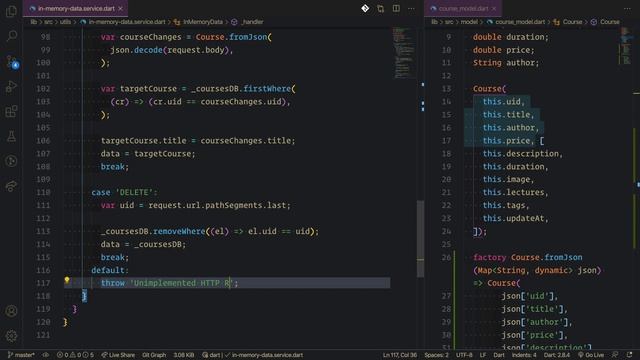
Task: Open More Actions menu of left editor
Action: click(411, 8)
